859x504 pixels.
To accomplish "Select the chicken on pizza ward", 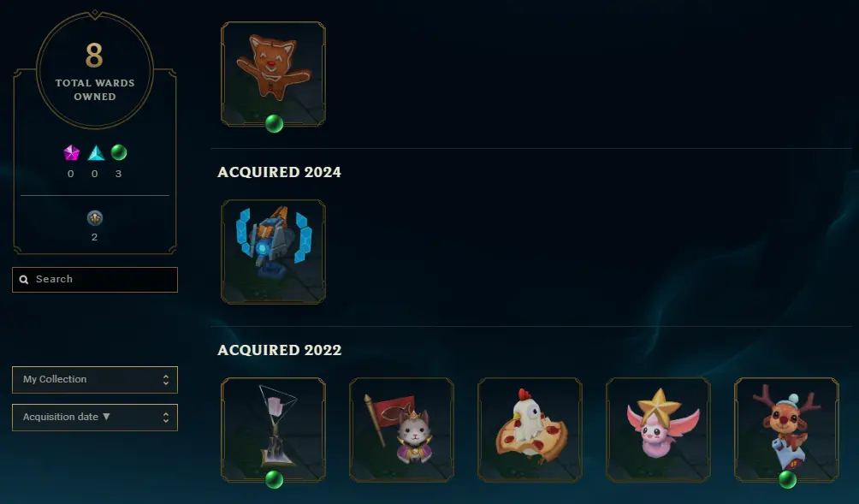I will coord(530,430).
